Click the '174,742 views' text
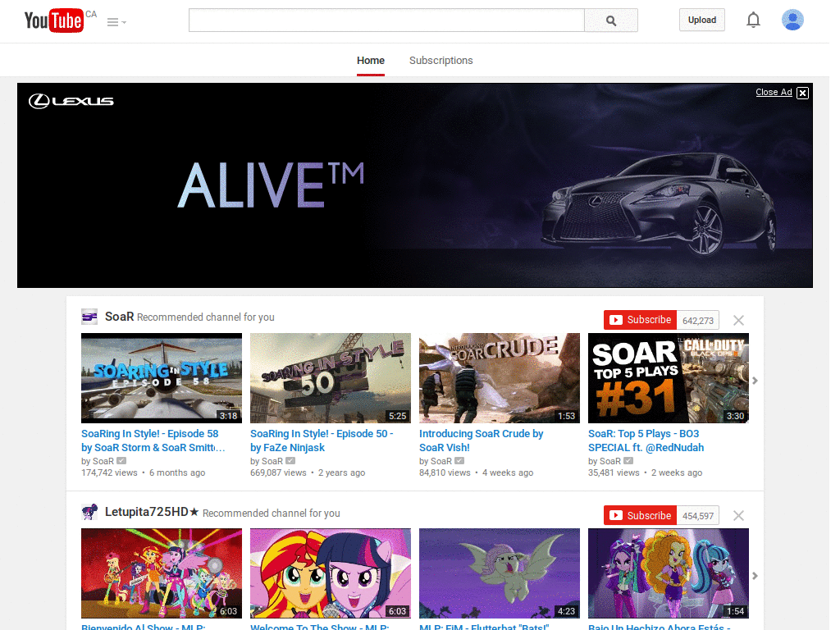Screen dimensions: 840x630 click(x=109, y=472)
